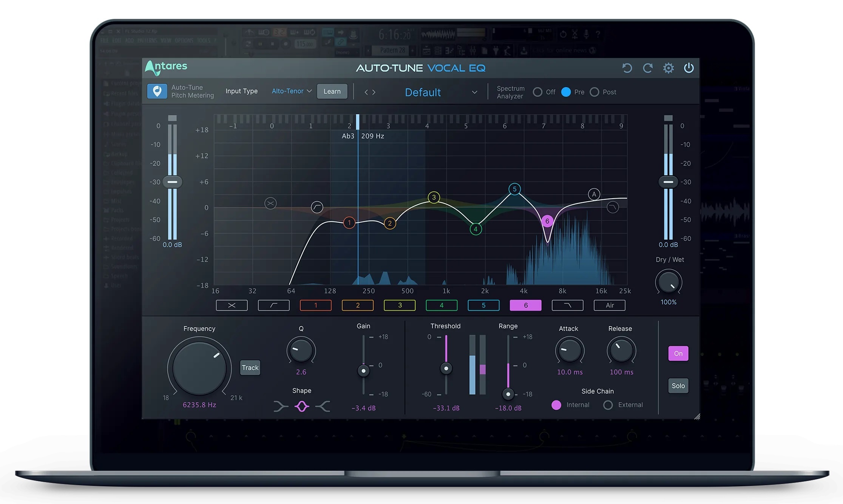Open the Alto-Tenor input type dropdown
Screen dimensions: 843x504
tap(291, 91)
